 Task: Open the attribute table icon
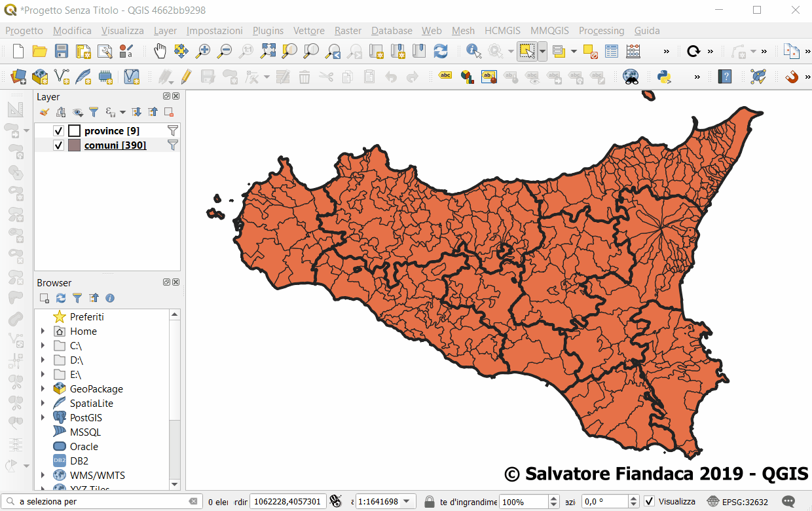(612, 51)
